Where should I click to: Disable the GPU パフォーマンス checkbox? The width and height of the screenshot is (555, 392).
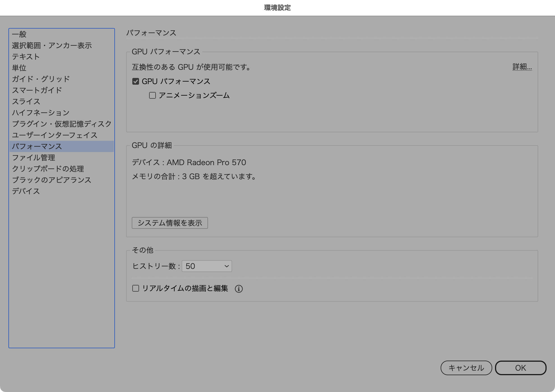click(x=135, y=81)
